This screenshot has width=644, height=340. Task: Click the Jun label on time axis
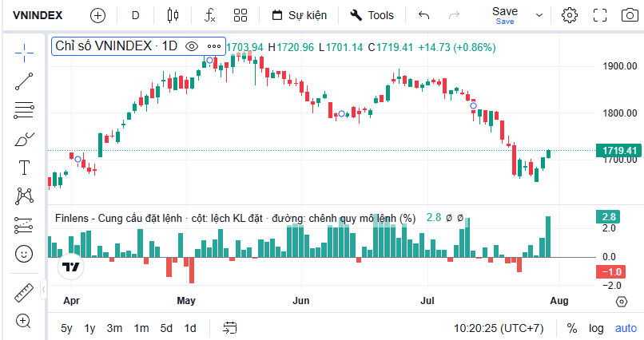(x=300, y=301)
